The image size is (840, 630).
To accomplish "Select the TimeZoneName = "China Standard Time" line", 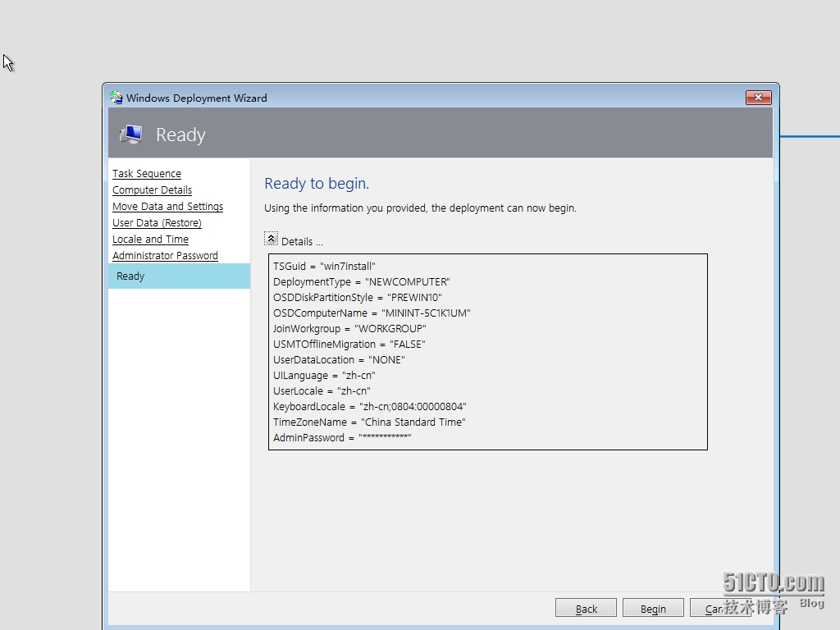I will click(x=369, y=422).
